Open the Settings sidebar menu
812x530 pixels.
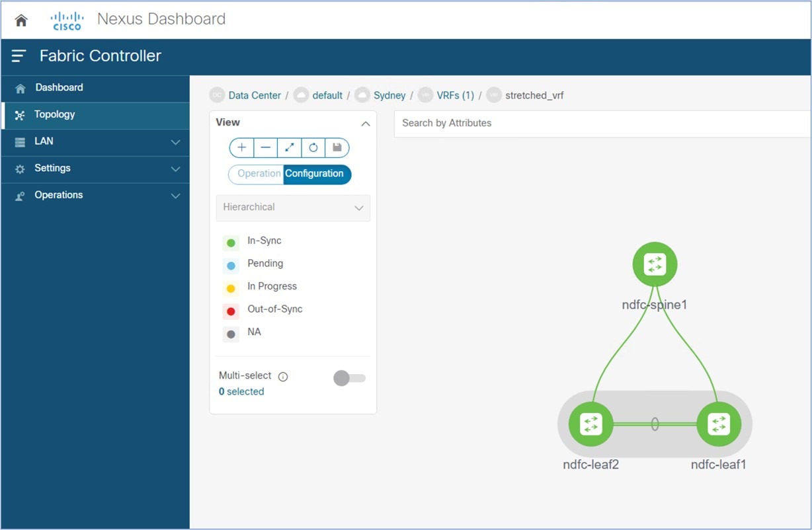(x=95, y=169)
